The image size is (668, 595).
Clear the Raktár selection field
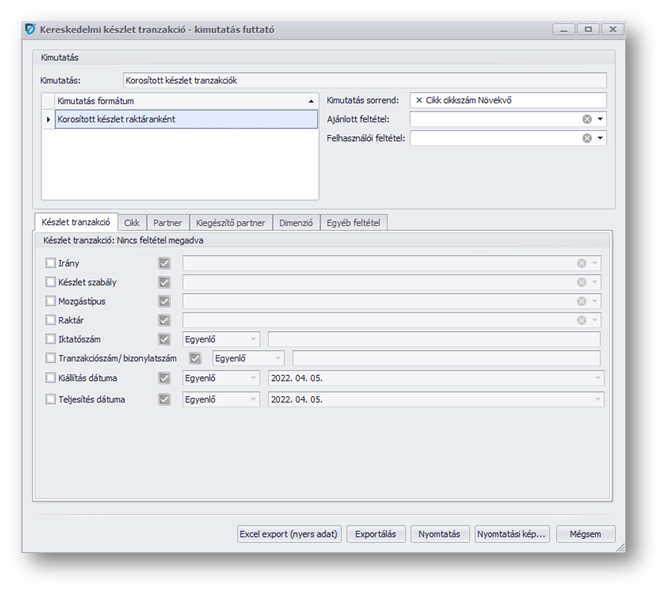pyautogui.click(x=581, y=320)
